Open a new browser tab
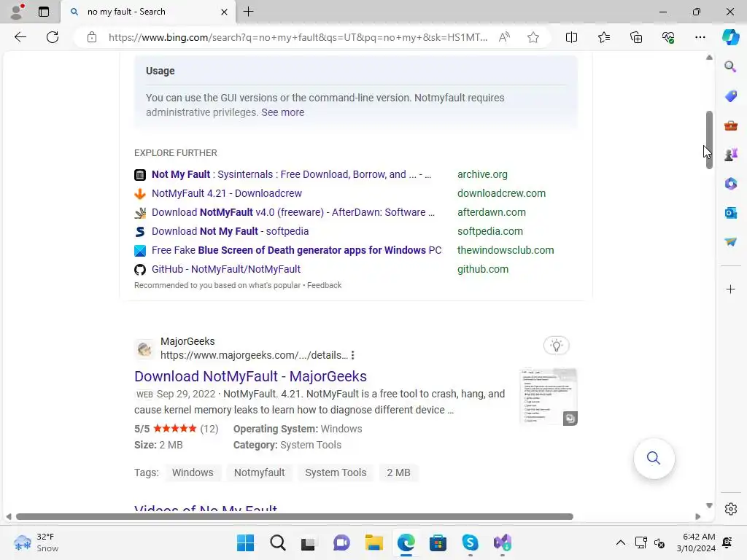The width and height of the screenshot is (747, 560). [x=248, y=12]
